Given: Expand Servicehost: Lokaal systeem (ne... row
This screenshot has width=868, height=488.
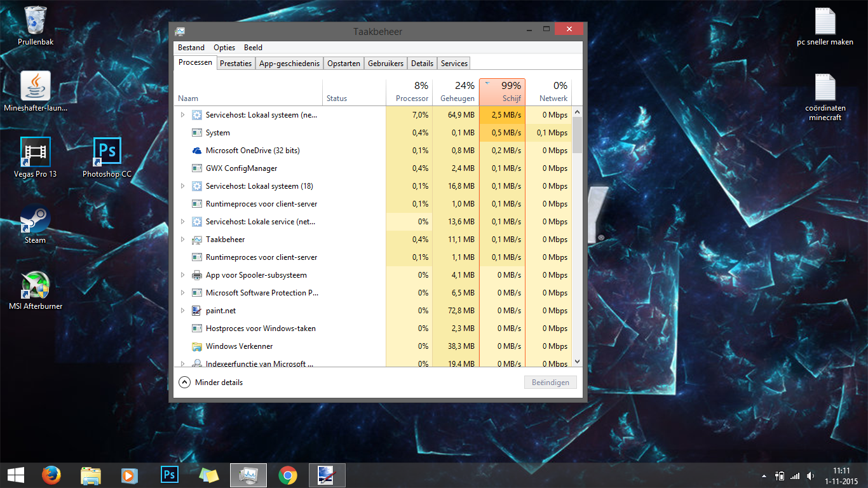Looking at the screenshot, I should (x=182, y=115).
